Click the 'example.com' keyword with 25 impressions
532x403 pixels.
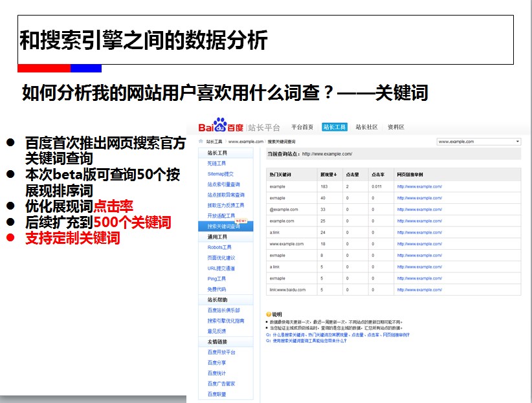point(282,221)
